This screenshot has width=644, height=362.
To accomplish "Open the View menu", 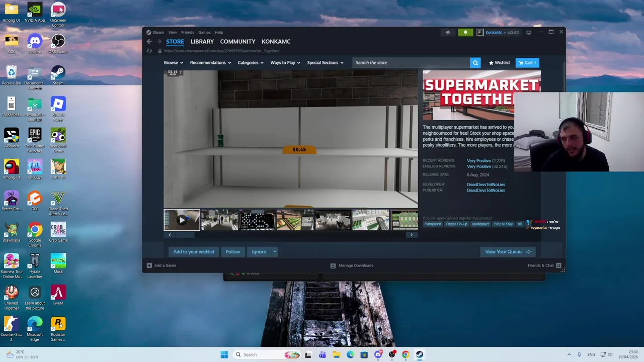I will tap(173, 32).
